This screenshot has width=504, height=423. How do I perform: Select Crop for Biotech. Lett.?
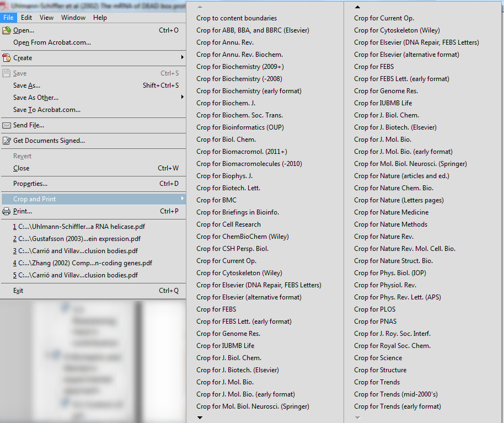(228, 188)
